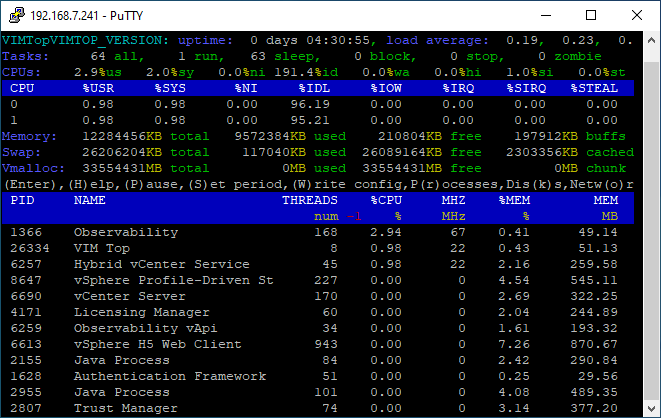The height and width of the screenshot is (418, 661).
Task: Select the Trust Manager process row
Action: [318, 408]
